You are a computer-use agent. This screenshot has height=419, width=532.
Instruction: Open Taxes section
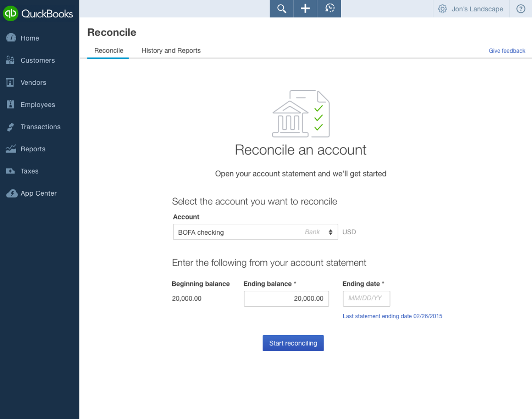29,171
